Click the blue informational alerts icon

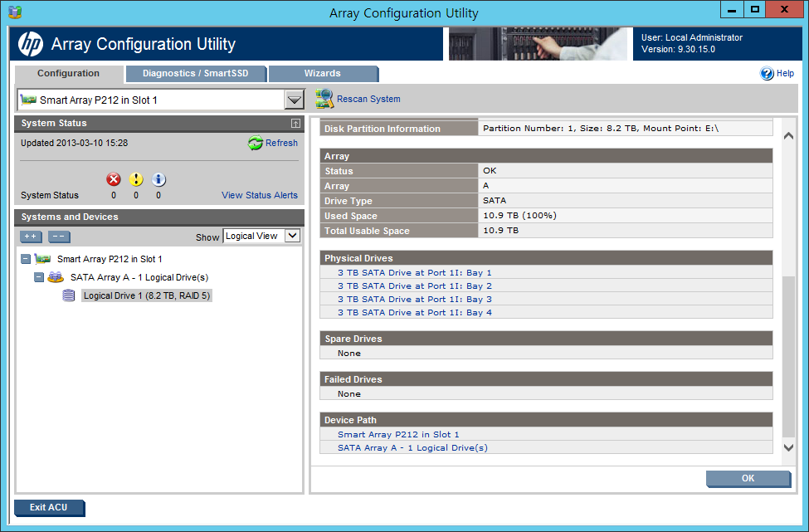tap(158, 179)
